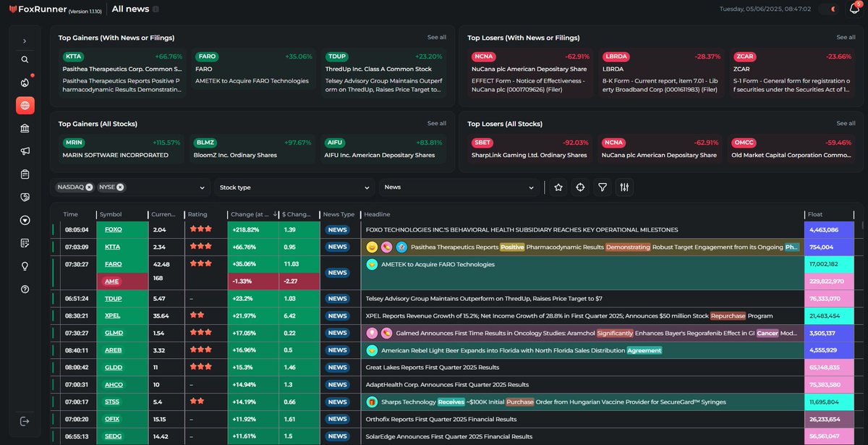The width and height of the screenshot is (868, 445).
Task: Select the globe all news icon
Action: point(25,106)
